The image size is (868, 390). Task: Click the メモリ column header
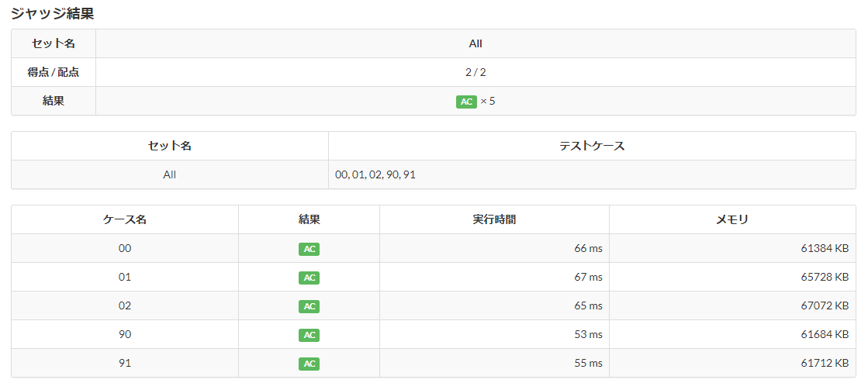[x=732, y=219]
